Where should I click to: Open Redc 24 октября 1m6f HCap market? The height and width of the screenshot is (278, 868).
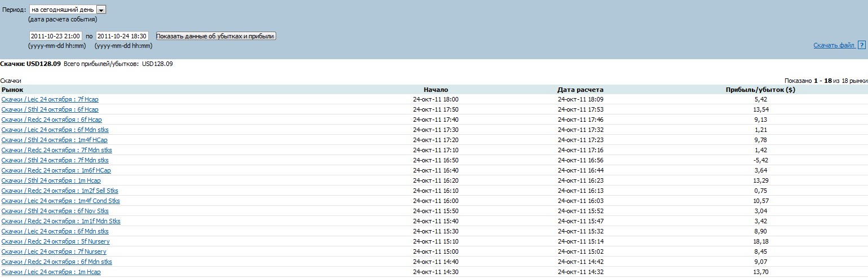[56, 170]
